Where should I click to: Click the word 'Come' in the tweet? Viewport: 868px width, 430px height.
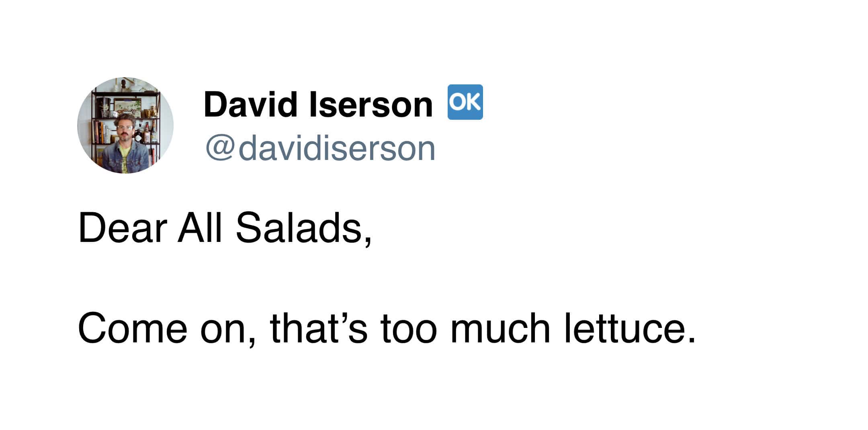(x=133, y=328)
